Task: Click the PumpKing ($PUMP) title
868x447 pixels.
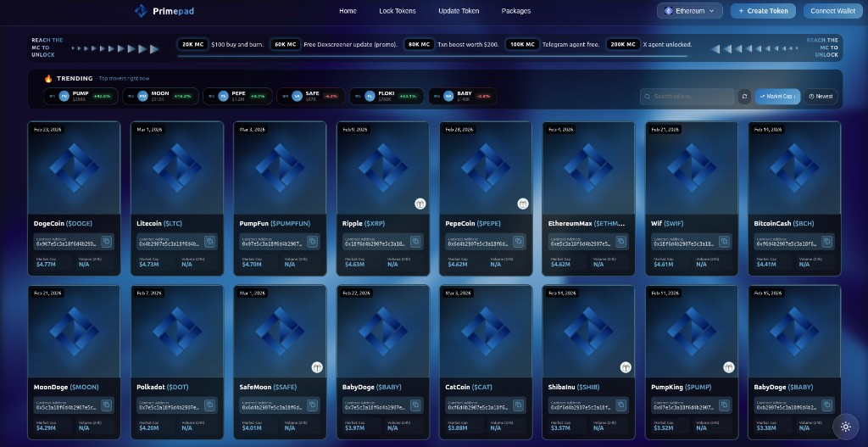Action: [x=682, y=387]
